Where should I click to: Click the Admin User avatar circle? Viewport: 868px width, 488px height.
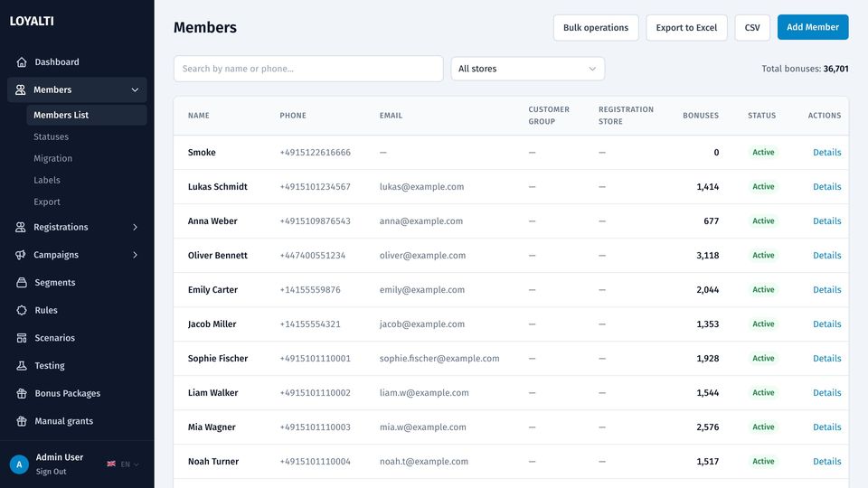(19, 465)
